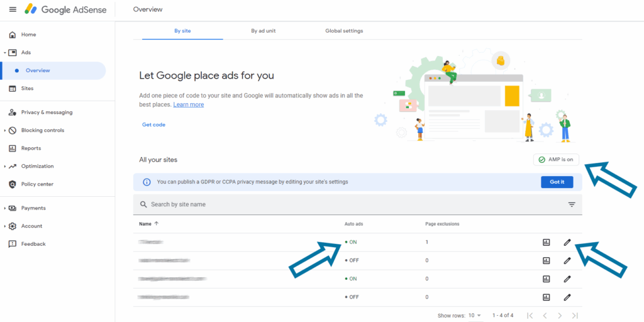
Task: Click the search magnifier icon
Action: (x=143, y=204)
